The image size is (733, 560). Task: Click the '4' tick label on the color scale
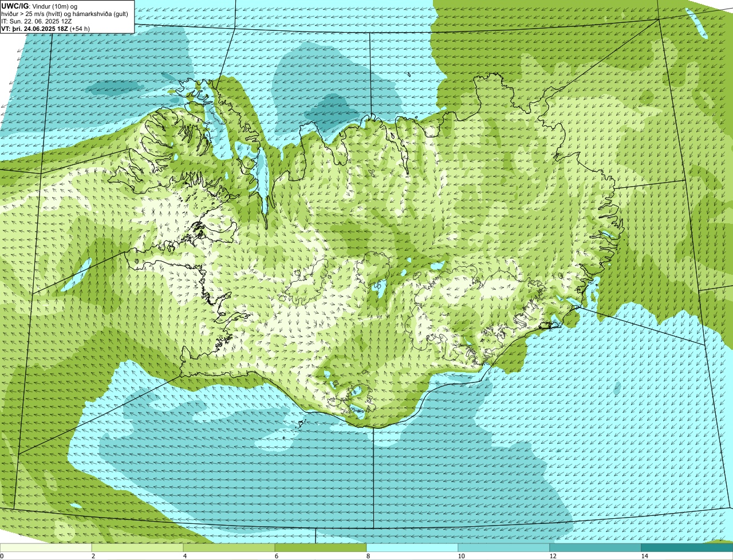pyautogui.click(x=184, y=556)
